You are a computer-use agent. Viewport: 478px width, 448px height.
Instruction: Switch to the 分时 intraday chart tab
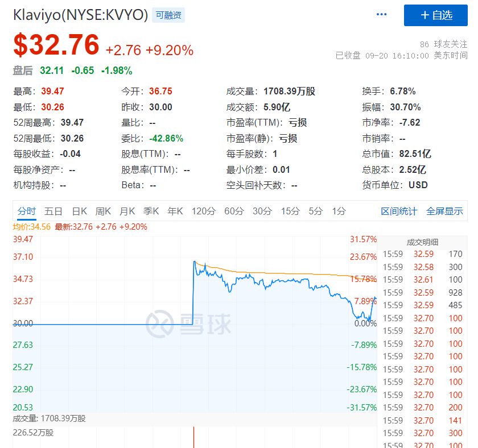tap(26, 210)
